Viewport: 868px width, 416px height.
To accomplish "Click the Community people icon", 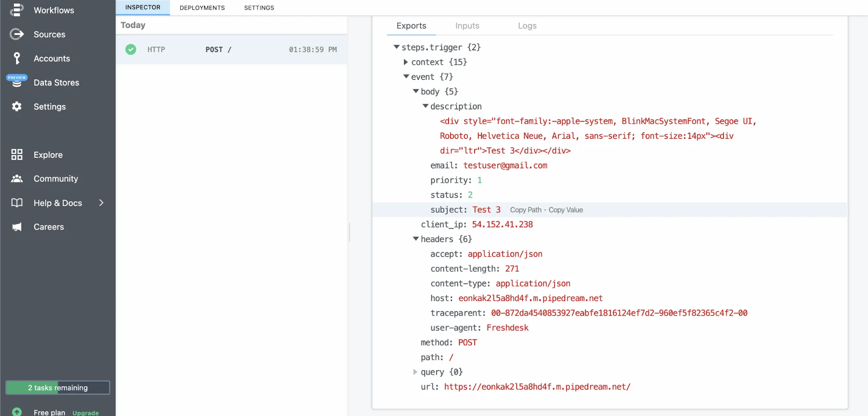I will 17,179.
